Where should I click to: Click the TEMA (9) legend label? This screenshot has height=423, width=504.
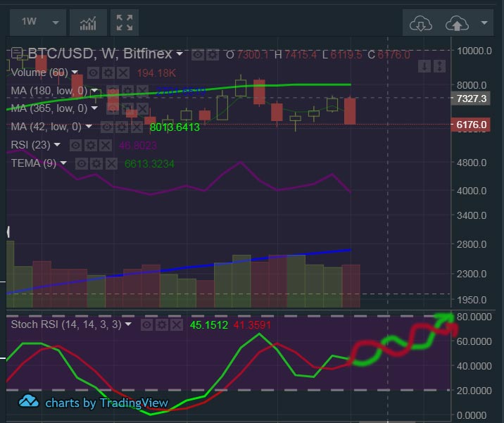[x=33, y=163]
